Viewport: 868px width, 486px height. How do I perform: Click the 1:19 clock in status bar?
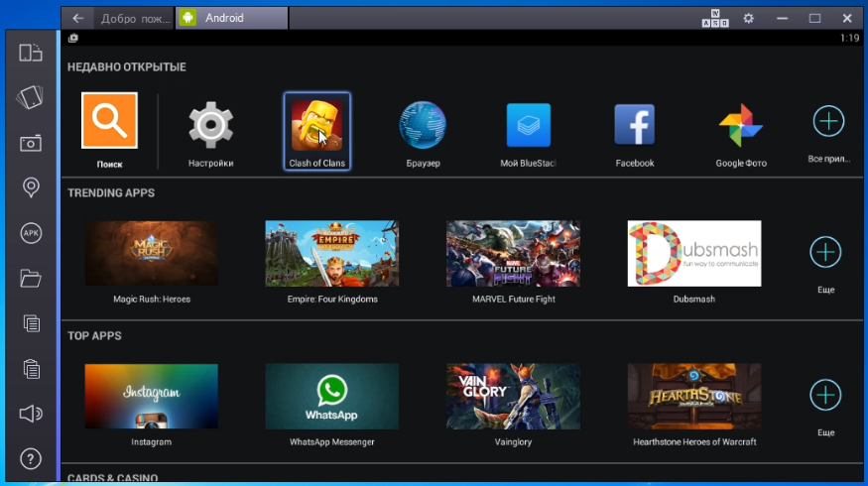click(849, 39)
